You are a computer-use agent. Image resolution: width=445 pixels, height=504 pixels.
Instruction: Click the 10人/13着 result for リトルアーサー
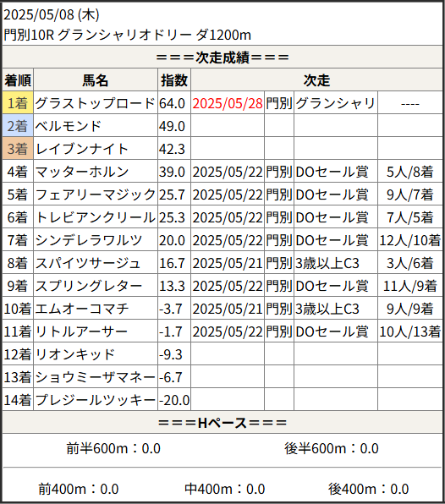point(410,331)
